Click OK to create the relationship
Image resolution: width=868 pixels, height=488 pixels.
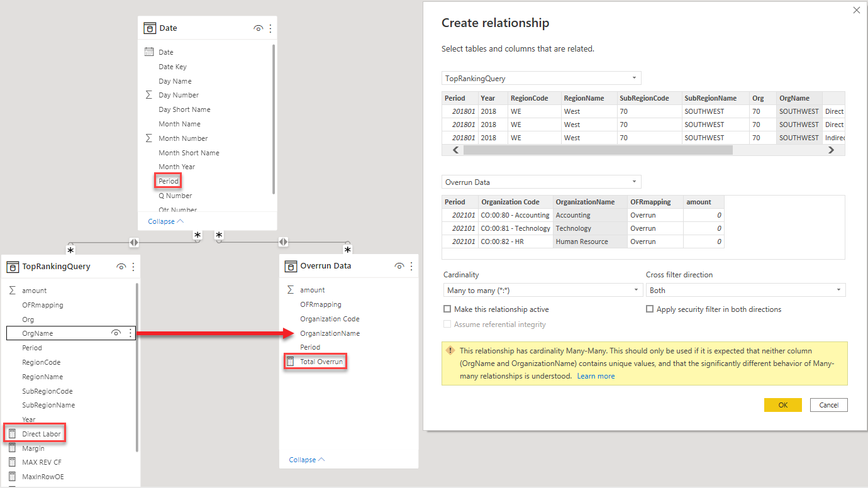(783, 405)
